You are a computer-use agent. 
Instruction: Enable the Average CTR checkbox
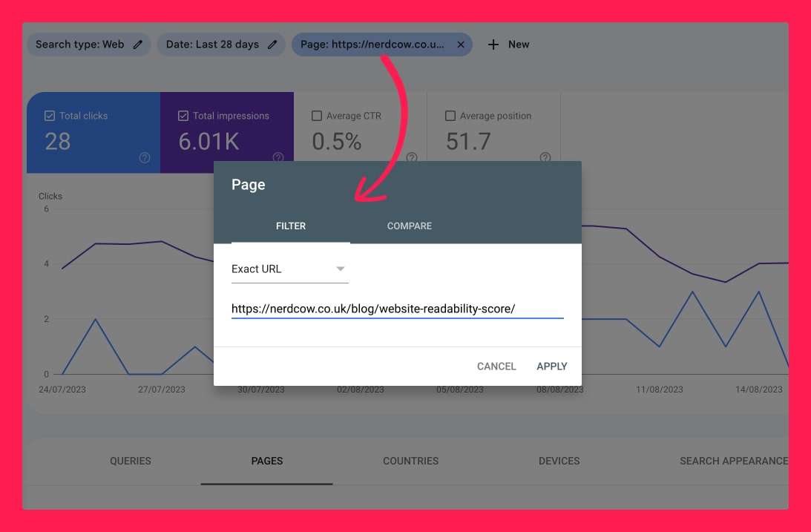tap(317, 116)
